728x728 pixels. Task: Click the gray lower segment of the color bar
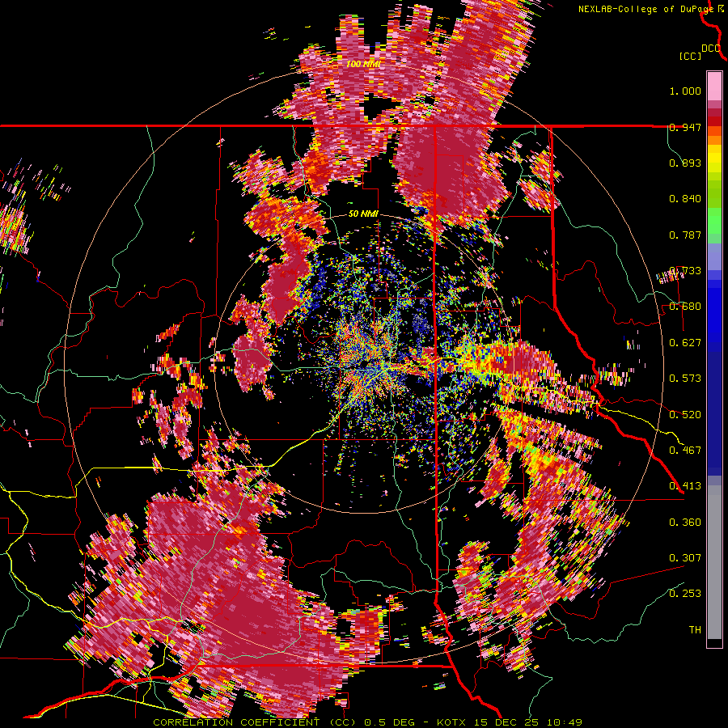[x=714, y=562]
